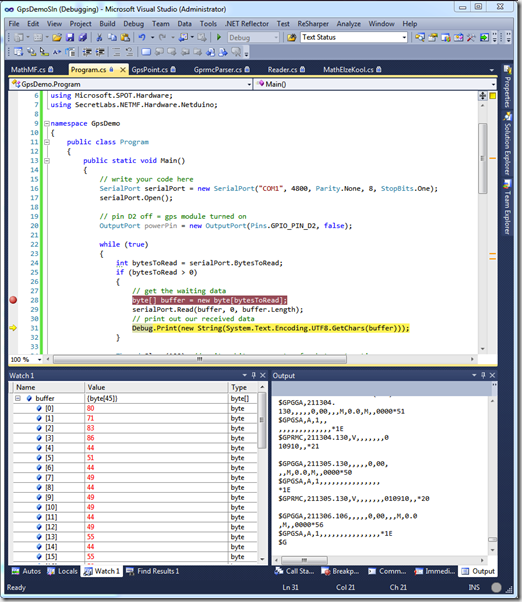Screen dimensions: 522x602
Task: Close the Program.cs tab
Action: (x=122, y=69)
